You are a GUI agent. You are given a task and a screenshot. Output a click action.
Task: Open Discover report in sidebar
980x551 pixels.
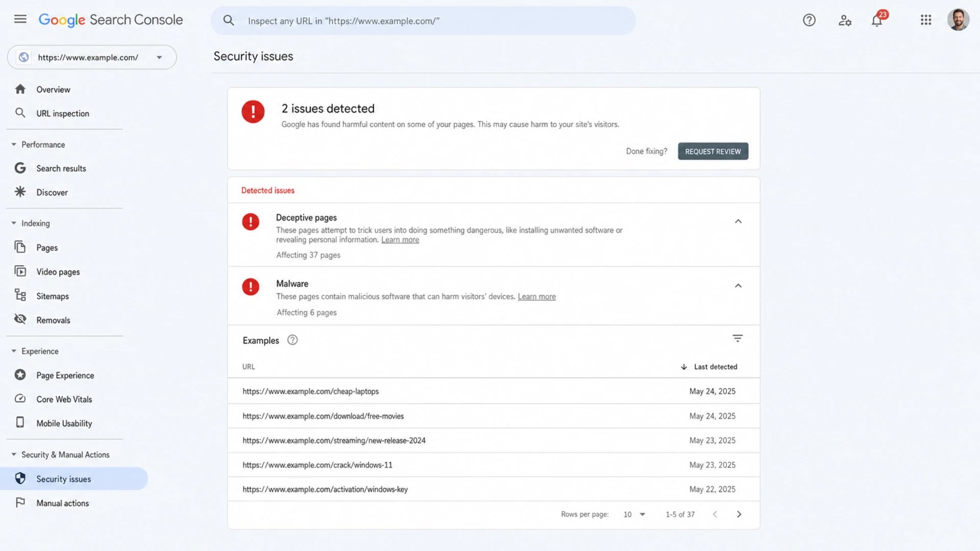tap(52, 192)
